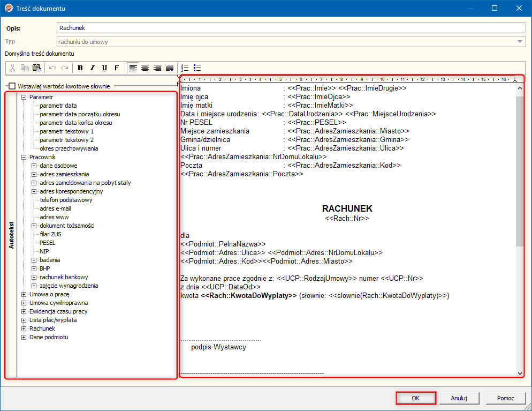Insert a numbered list
Viewport: 532px width, 411px height.
[x=185, y=68]
